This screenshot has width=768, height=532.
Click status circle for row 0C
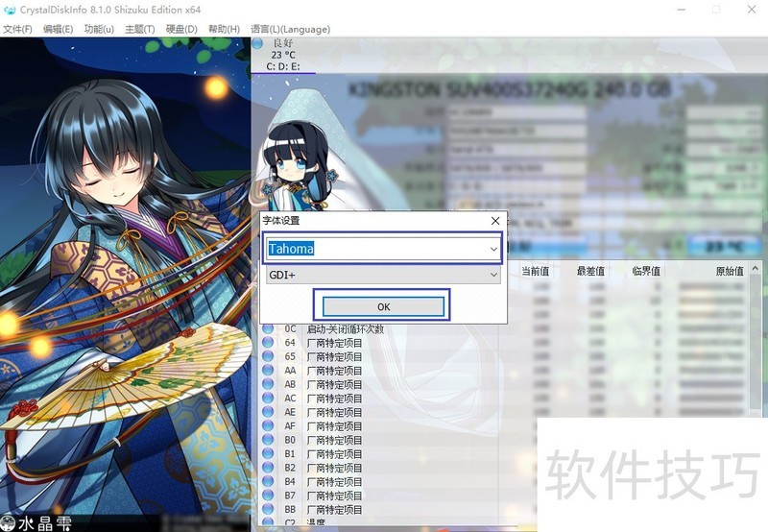[268, 328]
